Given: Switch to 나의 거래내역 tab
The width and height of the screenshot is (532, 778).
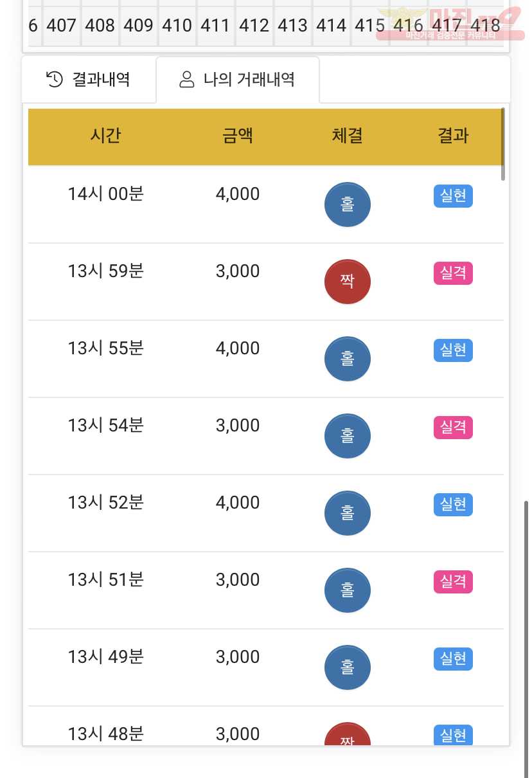Looking at the screenshot, I should 238,80.
